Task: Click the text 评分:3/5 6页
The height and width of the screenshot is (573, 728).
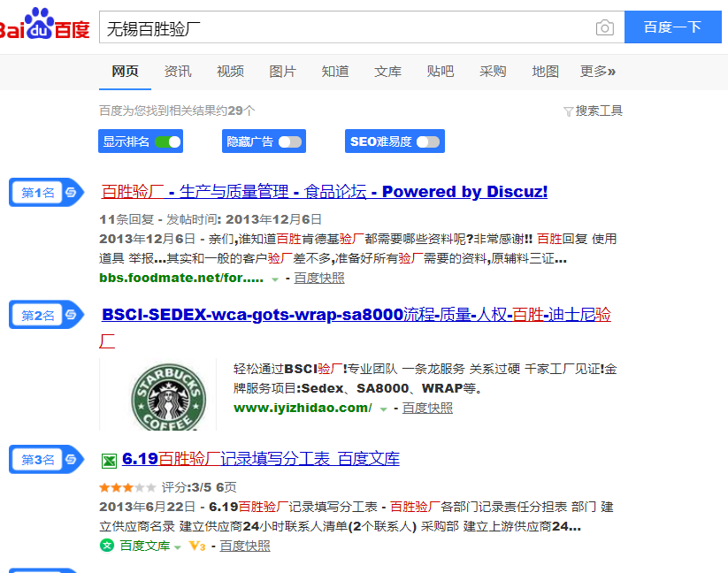Action: tap(199, 487)
